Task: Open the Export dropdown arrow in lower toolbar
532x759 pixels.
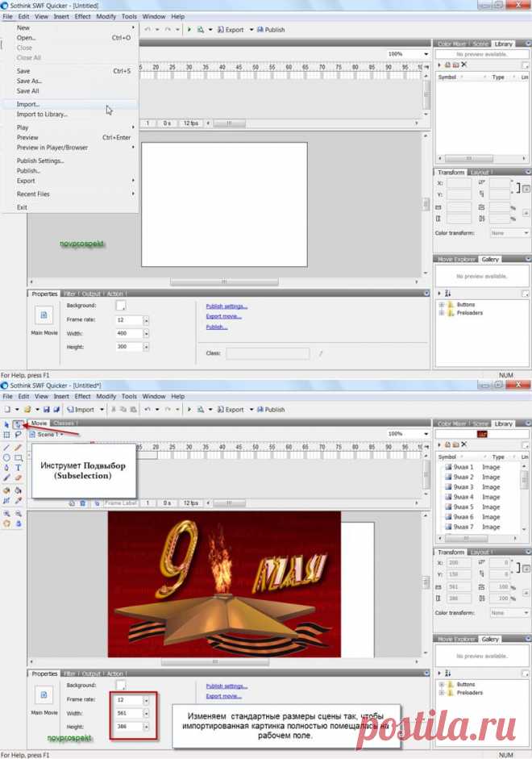Action: (x=251, y=410)
